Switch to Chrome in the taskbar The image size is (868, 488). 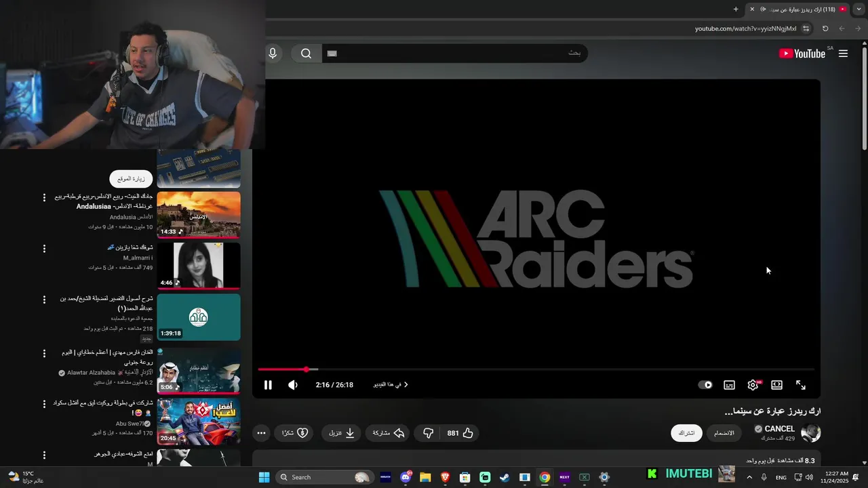(545, 477)
